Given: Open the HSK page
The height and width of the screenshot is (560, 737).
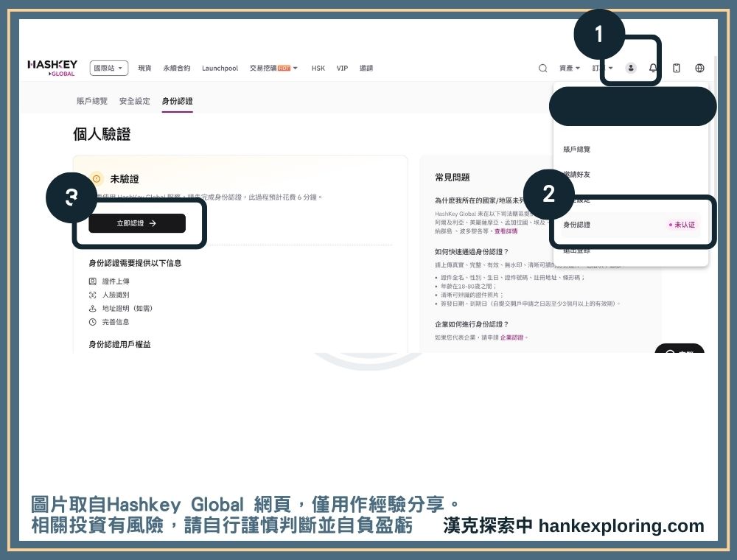Looking at the screenshot, I should pos(318,68).
